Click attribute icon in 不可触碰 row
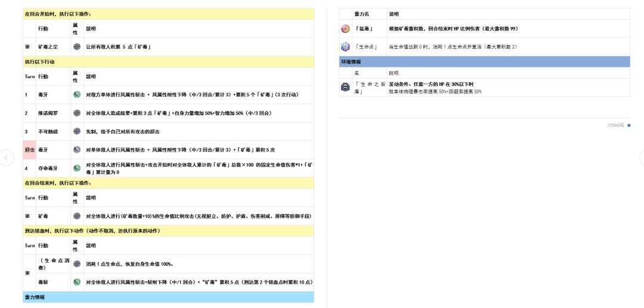The width and height of the screenshot is (644, 308). click(x=77, y=131)
